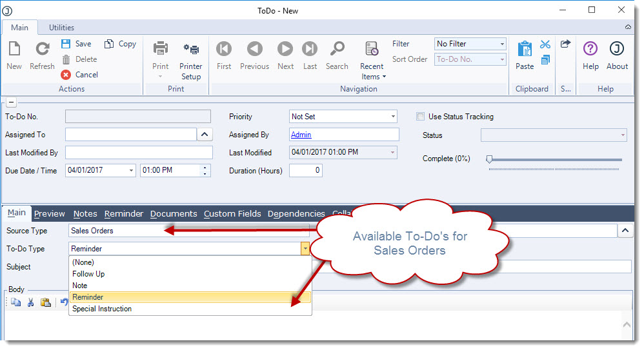Select the Main ribbon tab
The height and width of the screenshot is (350, 644).
20,28
